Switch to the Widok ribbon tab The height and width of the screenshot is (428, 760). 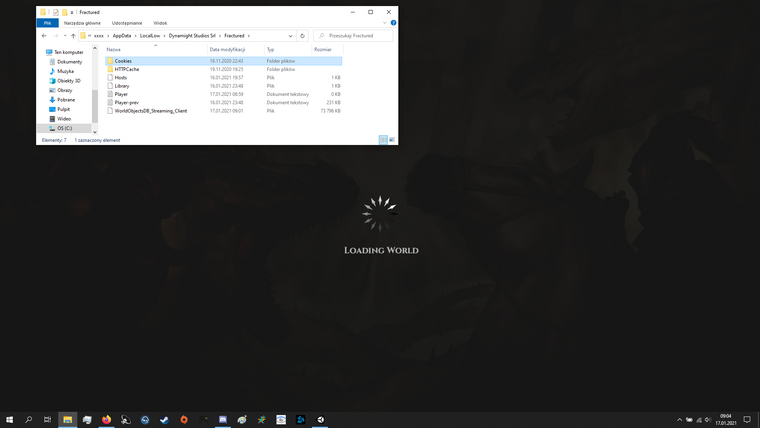point(160,22)
